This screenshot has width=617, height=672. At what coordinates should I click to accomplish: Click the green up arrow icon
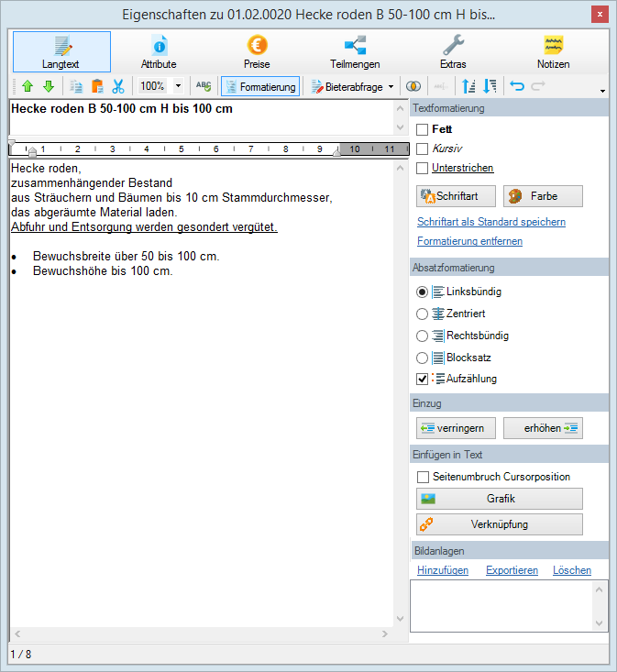(28, 86)
